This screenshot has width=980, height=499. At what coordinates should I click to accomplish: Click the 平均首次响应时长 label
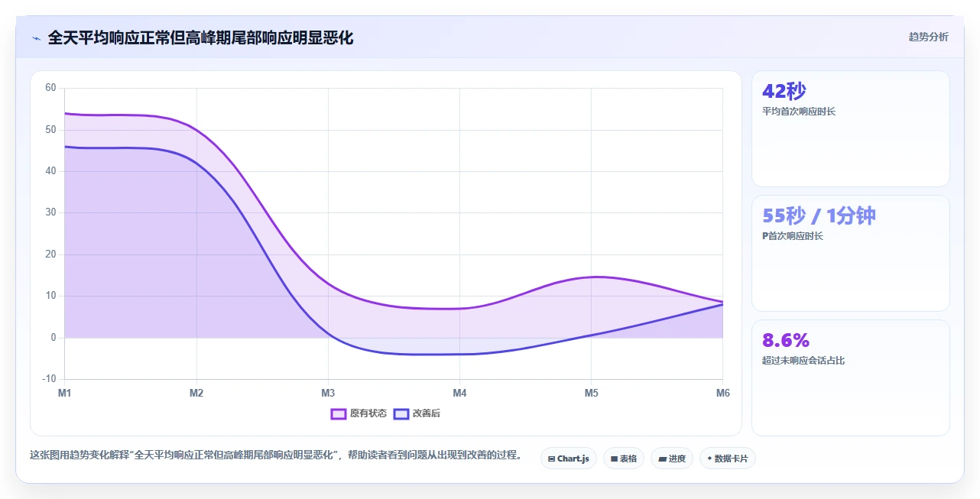pyautogui.click(x=799, y=112)
